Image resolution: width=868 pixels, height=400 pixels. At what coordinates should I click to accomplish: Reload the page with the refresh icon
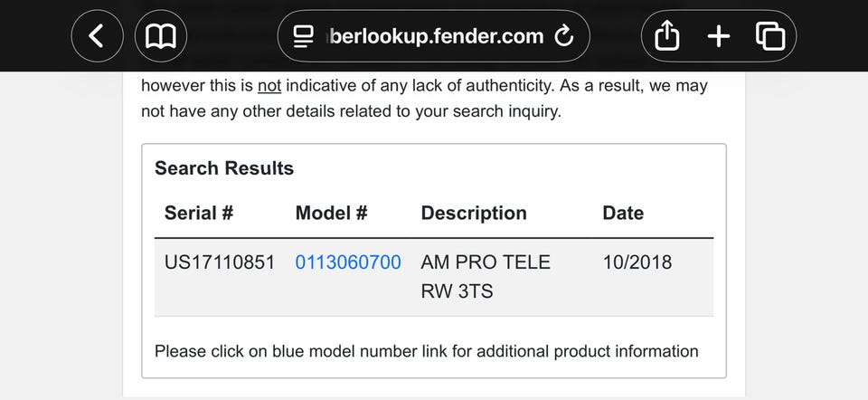pyautogui.click(x=563, y=36)
